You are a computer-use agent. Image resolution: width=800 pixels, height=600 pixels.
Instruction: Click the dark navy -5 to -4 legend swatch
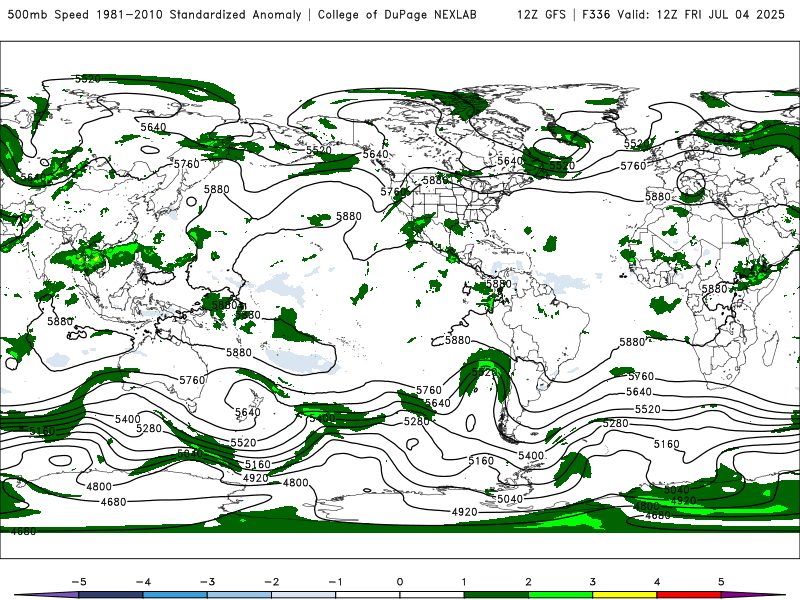coord(111,595)
